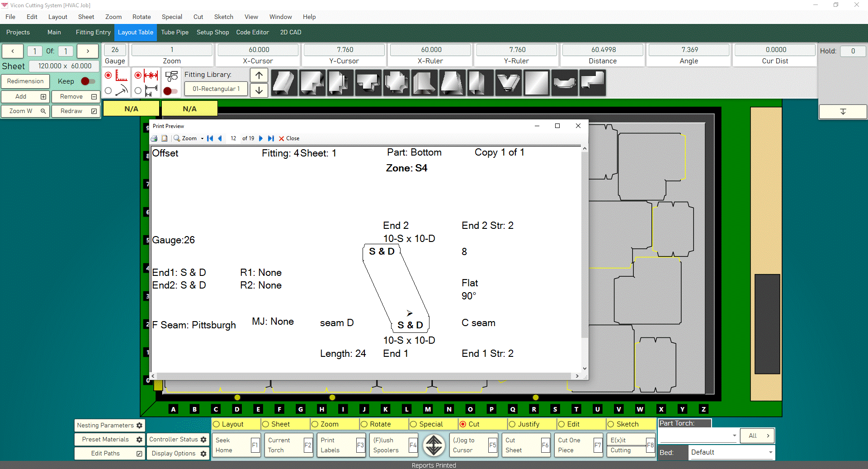Select the elbow fitting in the Fitting Library
Image resolution: width=868 pixels, height=469 pixels.
(312, 83)
